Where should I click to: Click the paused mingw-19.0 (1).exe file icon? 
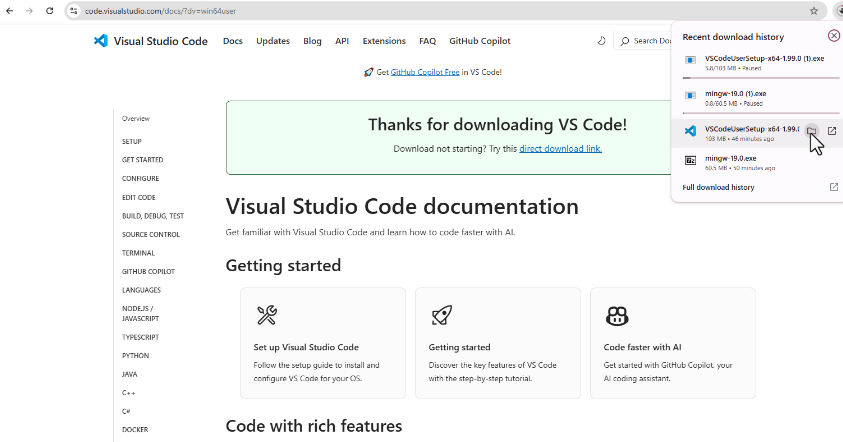(x=690, y=95)
